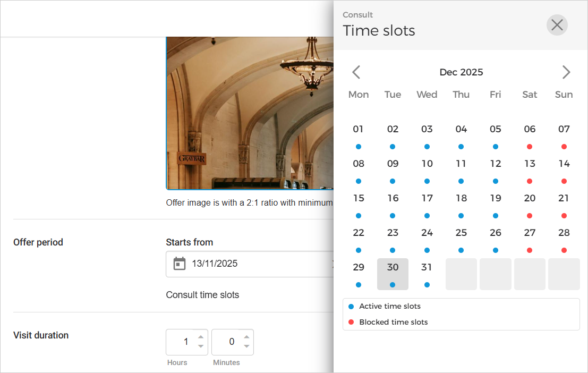Choose December 25 in calendar
The image size is (588, 373).
point(461,239)
